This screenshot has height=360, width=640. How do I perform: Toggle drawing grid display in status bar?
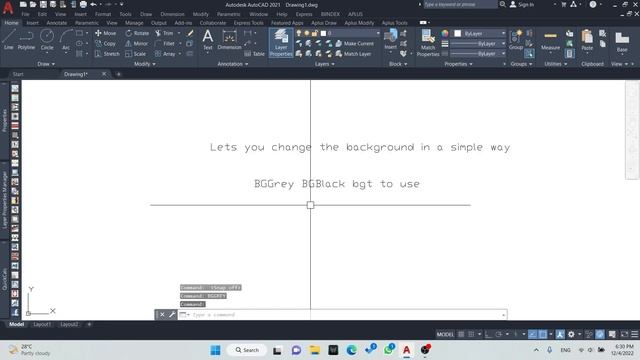461,334
